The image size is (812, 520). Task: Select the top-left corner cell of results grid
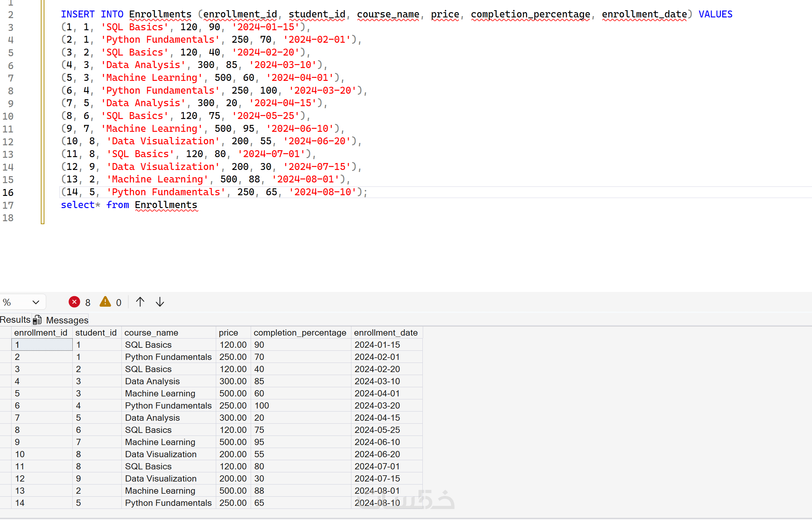tap(5, 333)
